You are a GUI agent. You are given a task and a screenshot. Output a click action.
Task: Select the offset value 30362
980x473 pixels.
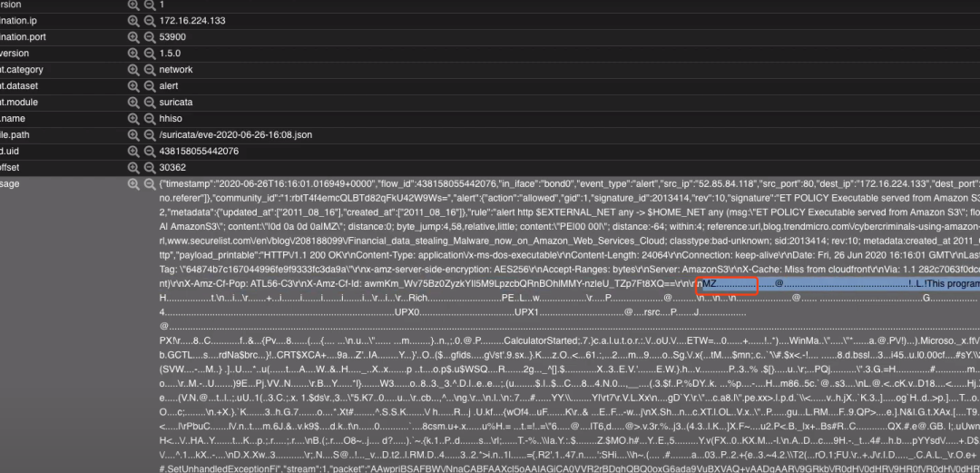(172, 168)
